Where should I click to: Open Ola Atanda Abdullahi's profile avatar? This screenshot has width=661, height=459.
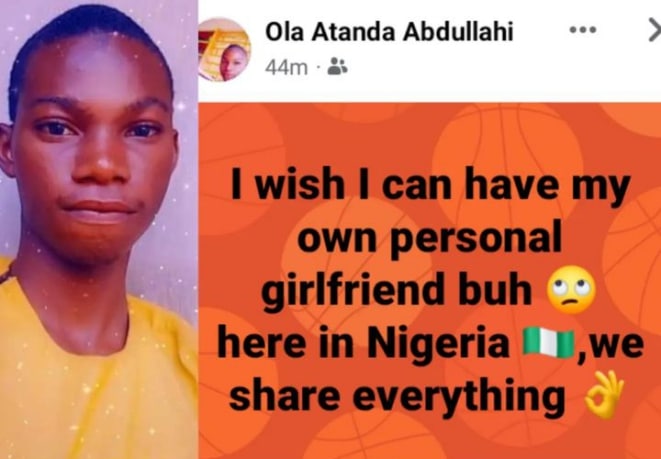click(225, 48)
